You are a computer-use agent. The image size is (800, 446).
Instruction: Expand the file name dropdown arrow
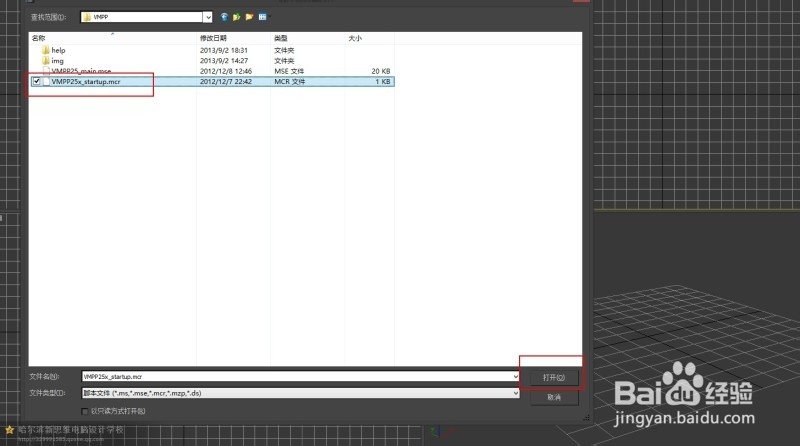tap(515, 377)
